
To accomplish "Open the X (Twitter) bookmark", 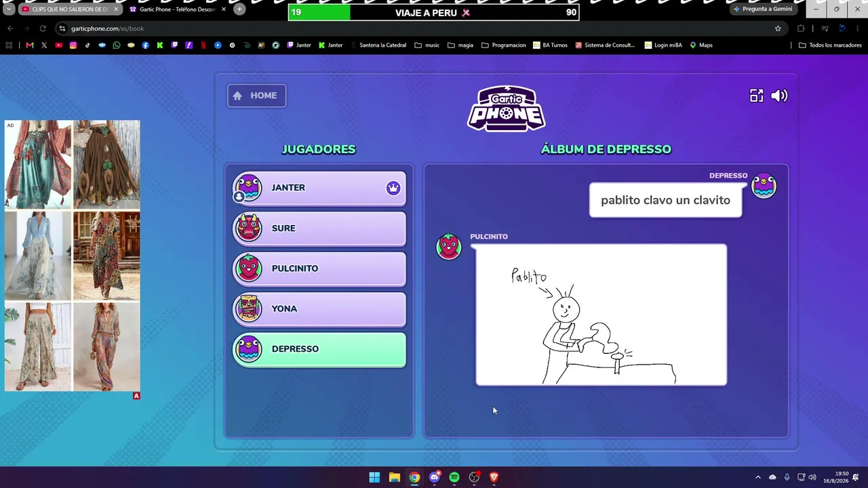I will pyautogui.click(x=44, y=45).
